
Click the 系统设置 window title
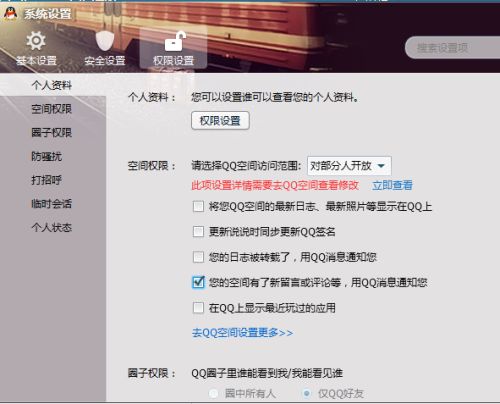48,14
